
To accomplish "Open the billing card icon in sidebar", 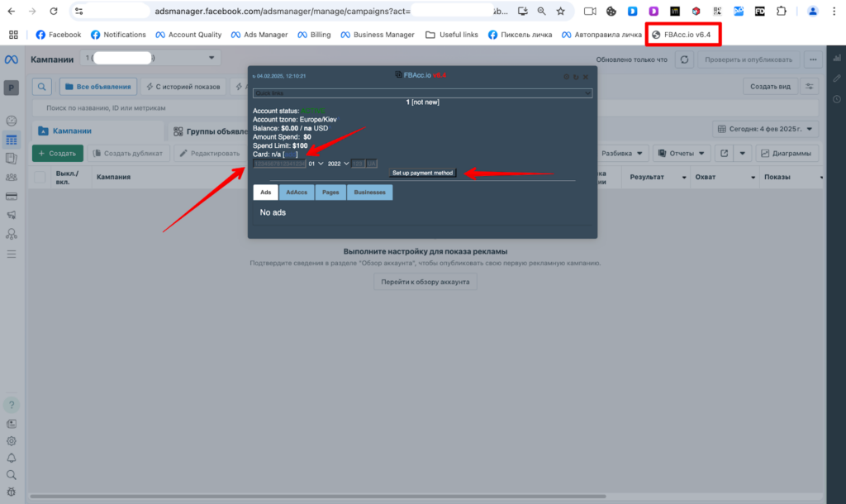I will [12, 197].
